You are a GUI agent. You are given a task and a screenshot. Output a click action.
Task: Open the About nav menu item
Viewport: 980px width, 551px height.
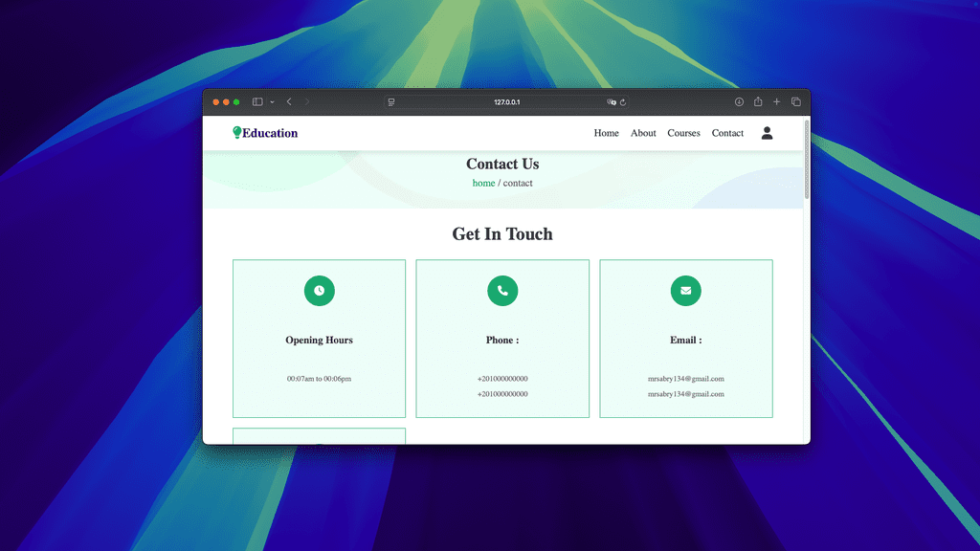pos(643,133)
